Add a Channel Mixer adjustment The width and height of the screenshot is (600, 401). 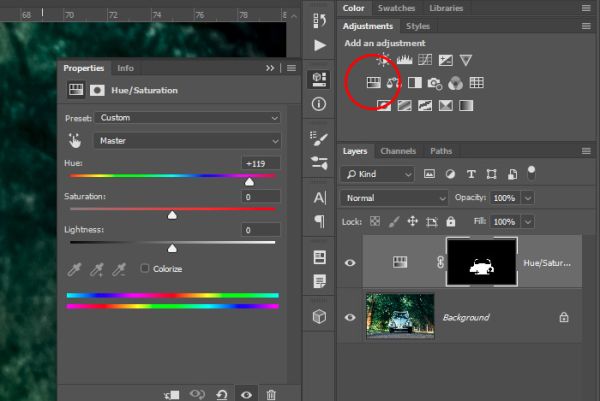click(x=455, y=83)
